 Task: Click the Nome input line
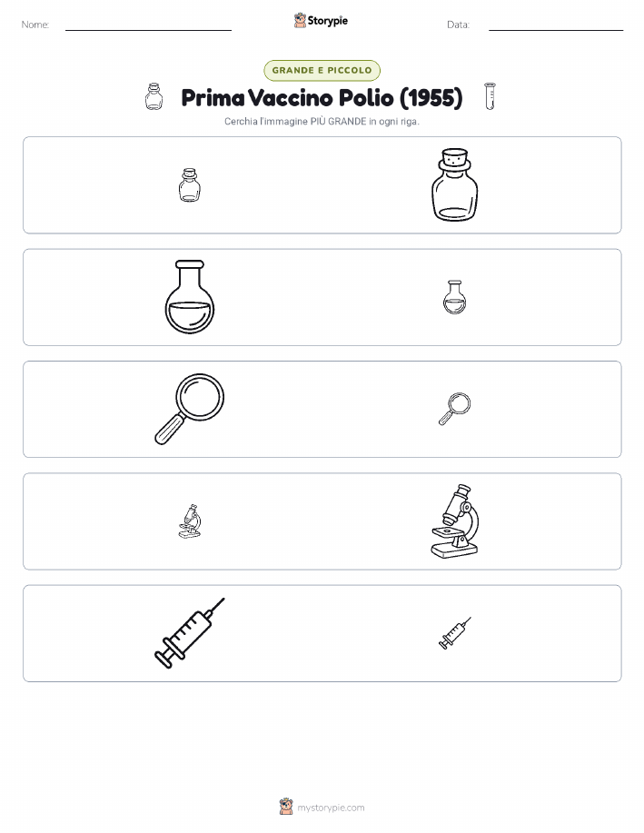click(148, 25)
